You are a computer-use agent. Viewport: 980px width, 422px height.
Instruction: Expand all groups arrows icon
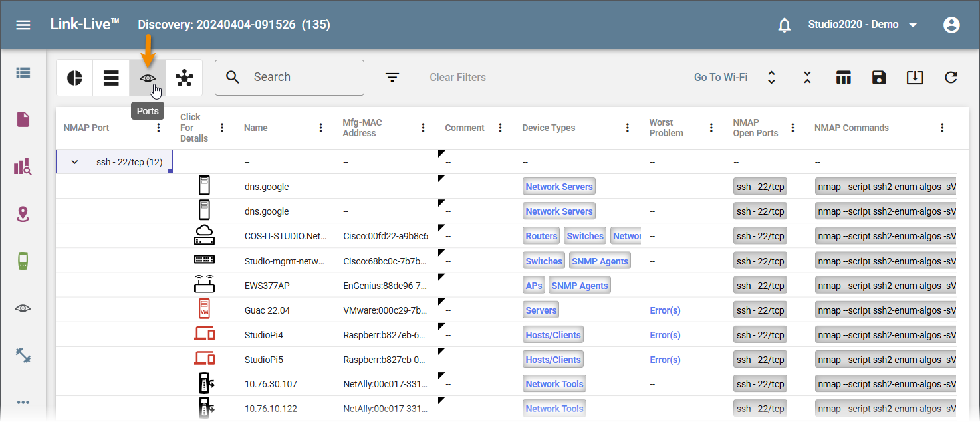(x=771, y=78)
